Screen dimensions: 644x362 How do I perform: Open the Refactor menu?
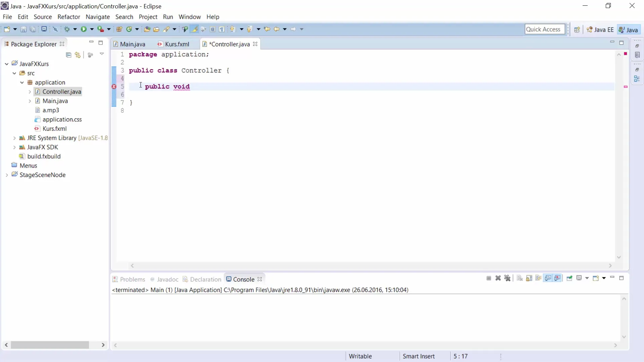pos(69,17)
